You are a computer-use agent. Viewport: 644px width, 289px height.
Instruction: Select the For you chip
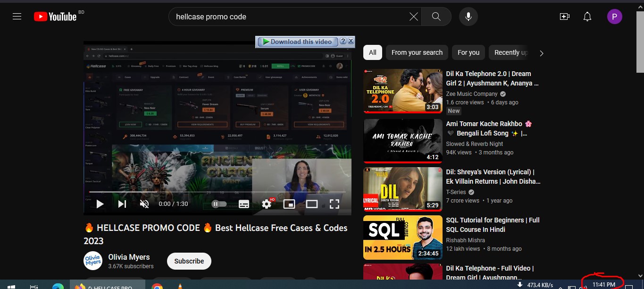pyautogui.click(x=468, y=52)
